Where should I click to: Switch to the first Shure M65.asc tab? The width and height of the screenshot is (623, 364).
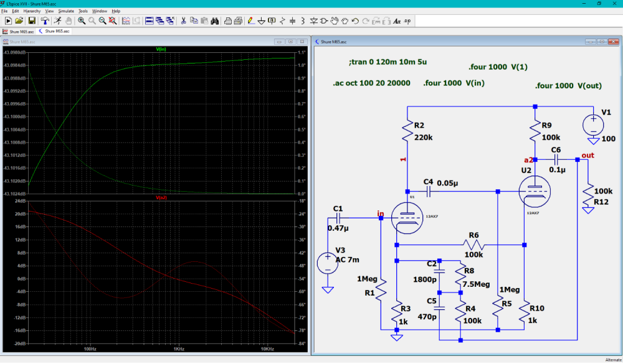19,30
